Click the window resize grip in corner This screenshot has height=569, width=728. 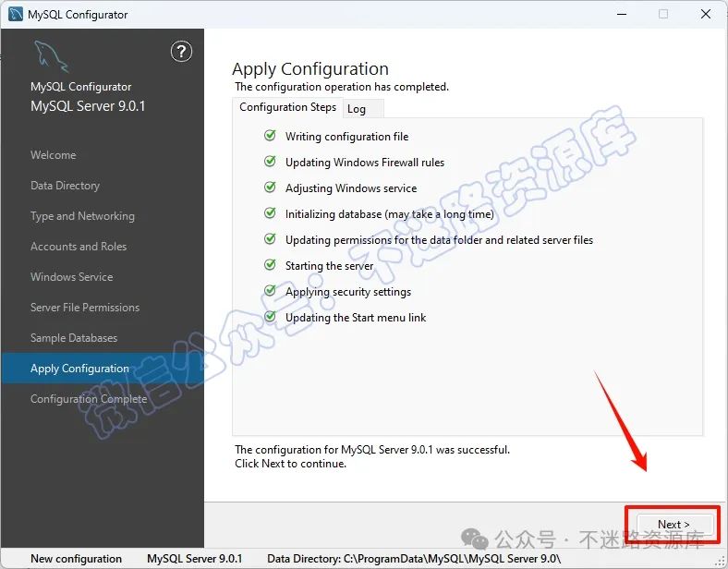pos(720,561)
